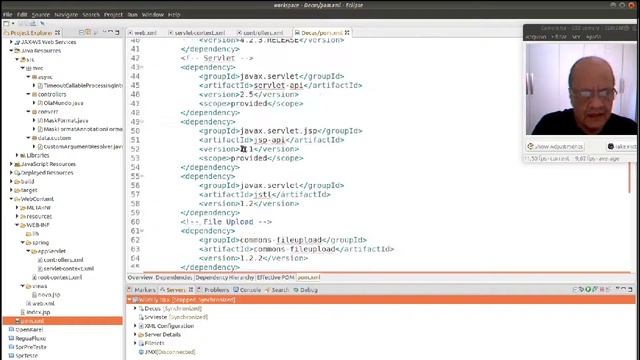Expand the target folder
The width and height of the screenshot is (640, 360).
coord(11,190)
